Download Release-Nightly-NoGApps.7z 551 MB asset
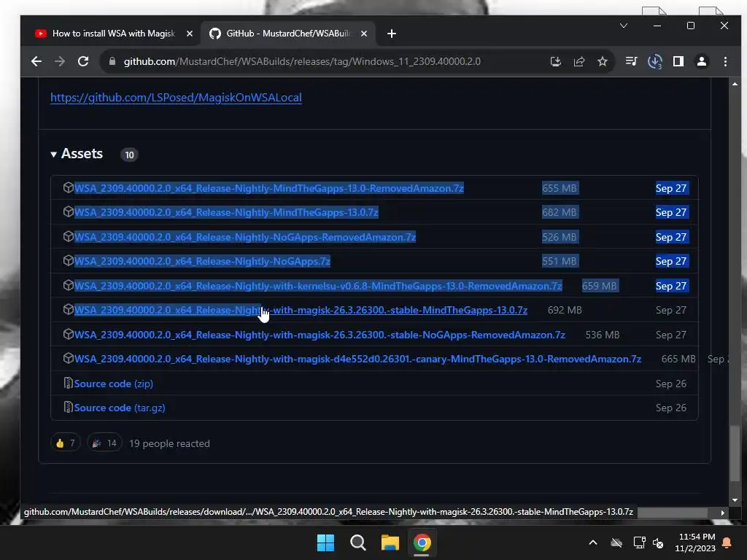The width and height of the screenshot is (747, 560). (202, 261)
